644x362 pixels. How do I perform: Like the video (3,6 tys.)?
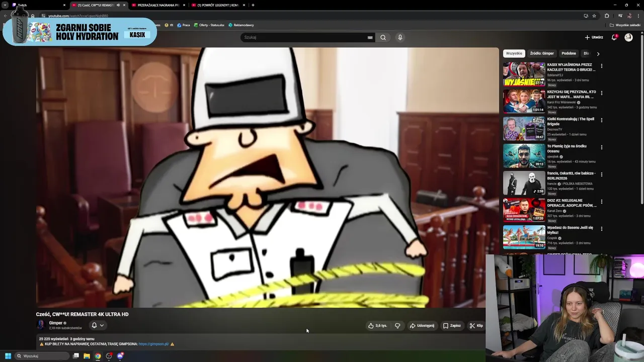[x=377, y=325]
